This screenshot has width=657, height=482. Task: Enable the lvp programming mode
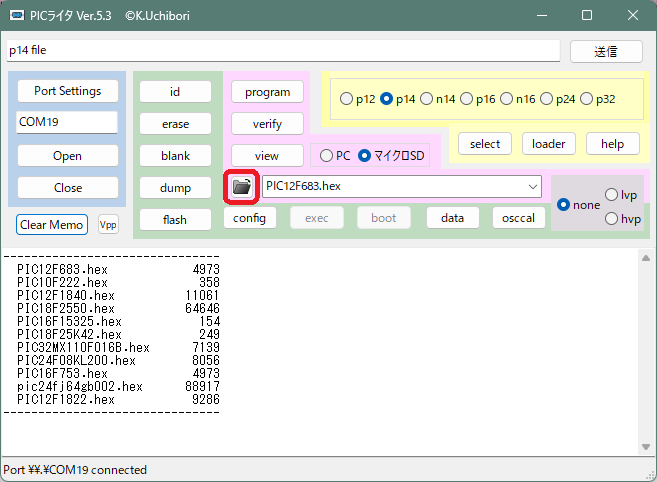point(612,195)
